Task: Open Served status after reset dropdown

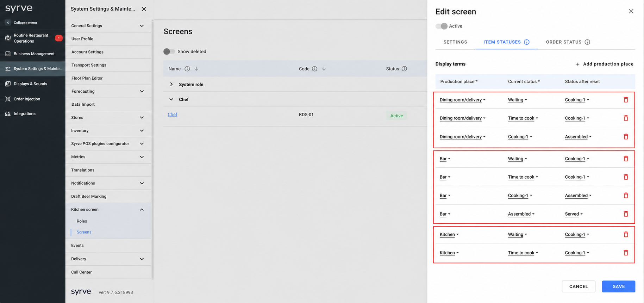Action: pyautogui.click(x=574, y=214)
